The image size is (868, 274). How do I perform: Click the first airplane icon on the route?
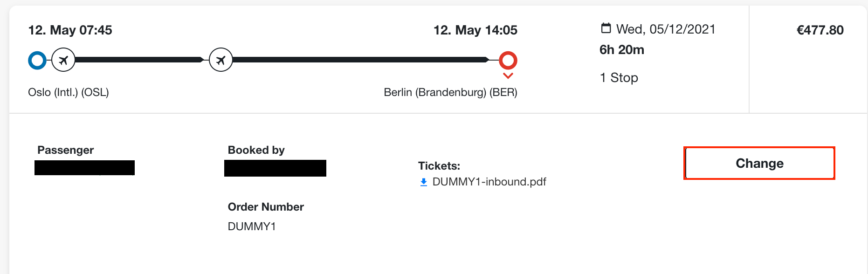pos(63,60)
